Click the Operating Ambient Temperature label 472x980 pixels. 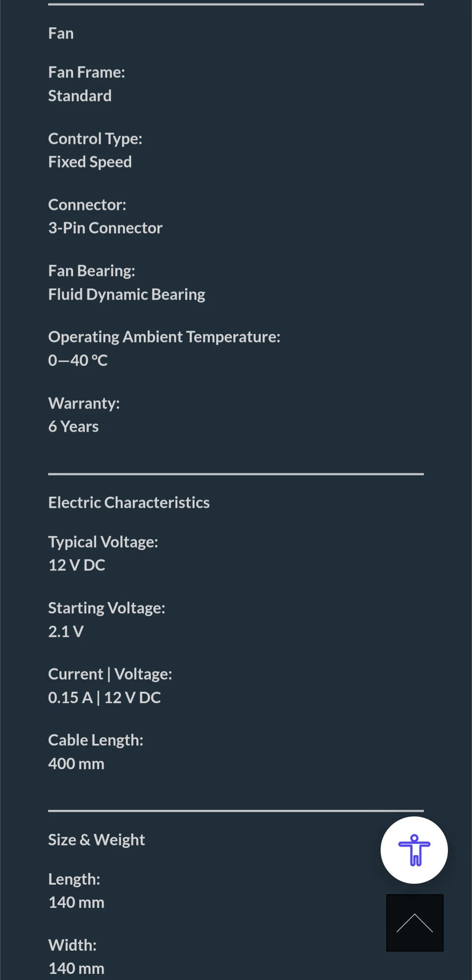pyautogui.click(x=164, y=337)
